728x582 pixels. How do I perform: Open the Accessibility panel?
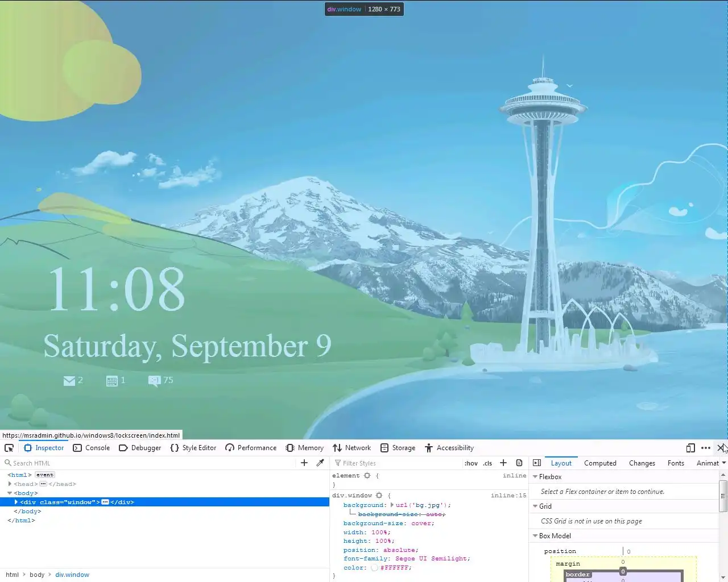[x=449, y=448]
